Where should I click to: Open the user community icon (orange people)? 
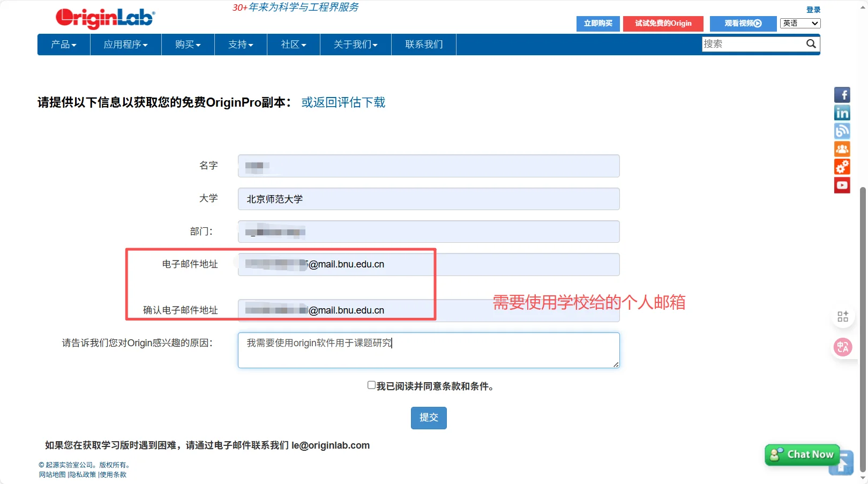[x=842, y=148]
